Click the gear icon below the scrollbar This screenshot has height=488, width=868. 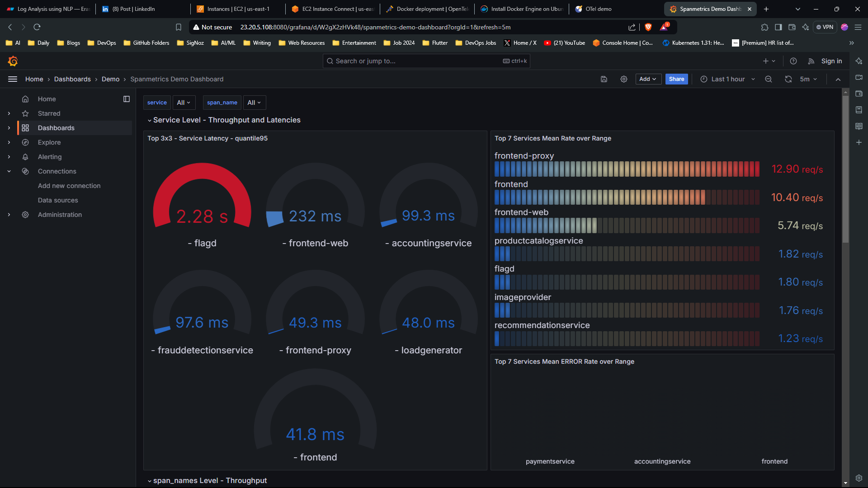click(859, 478)
